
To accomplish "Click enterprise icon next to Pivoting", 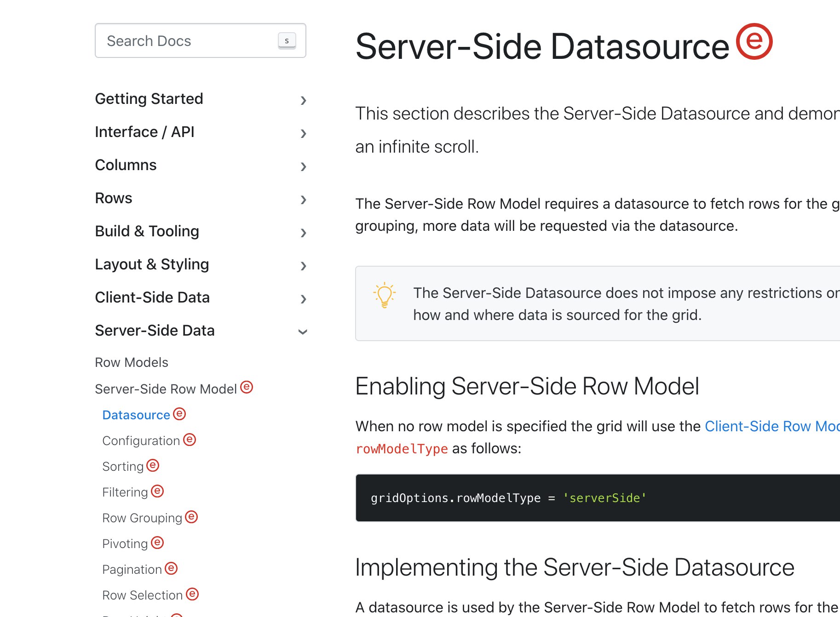I will coord(157,543).
